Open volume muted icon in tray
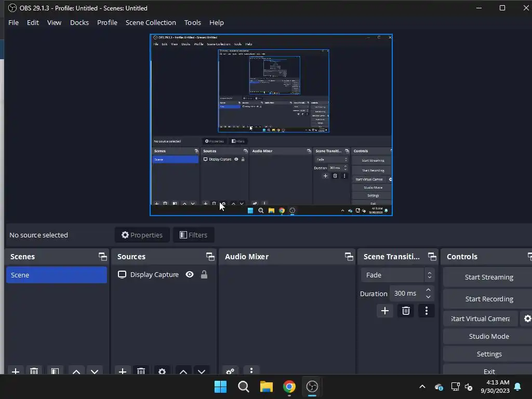 coord(469,387)
